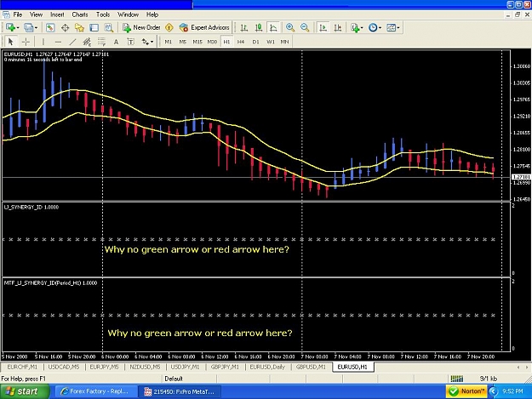
Task: Expand the New Chart dropdown arrow
Action: coord(17,28)
